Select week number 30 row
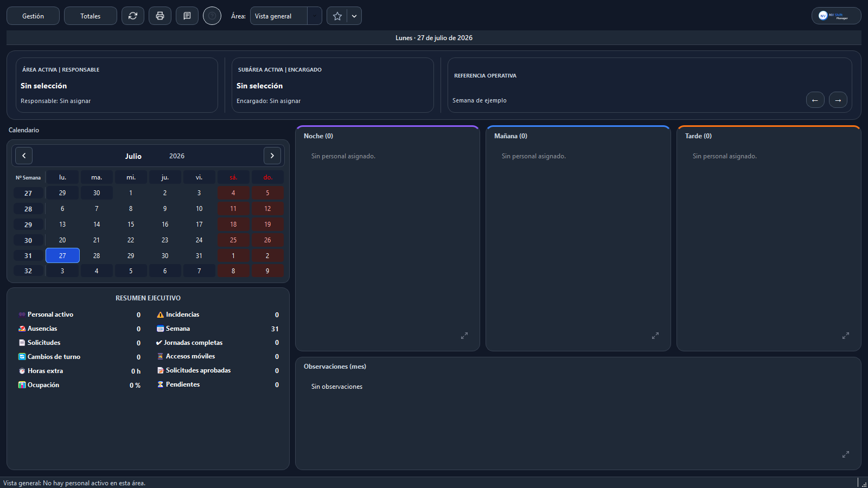The image size is (868, 488). click(28, 240)
